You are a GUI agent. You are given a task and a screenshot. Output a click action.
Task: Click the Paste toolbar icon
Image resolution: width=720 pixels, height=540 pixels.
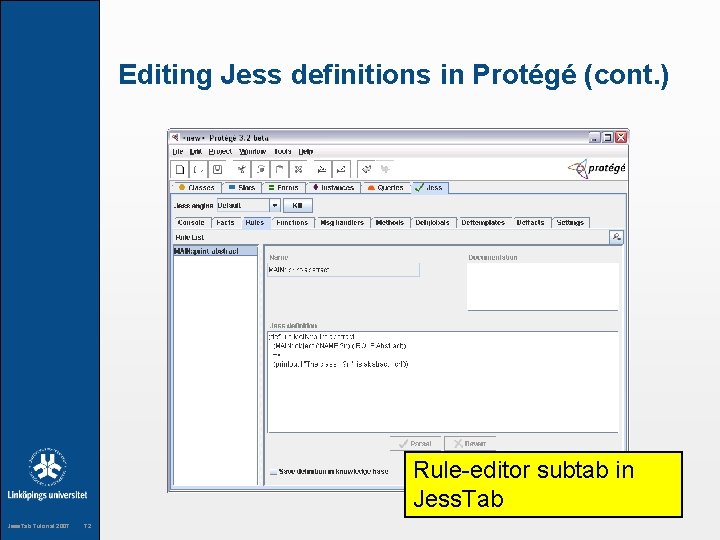pos(280,169)
